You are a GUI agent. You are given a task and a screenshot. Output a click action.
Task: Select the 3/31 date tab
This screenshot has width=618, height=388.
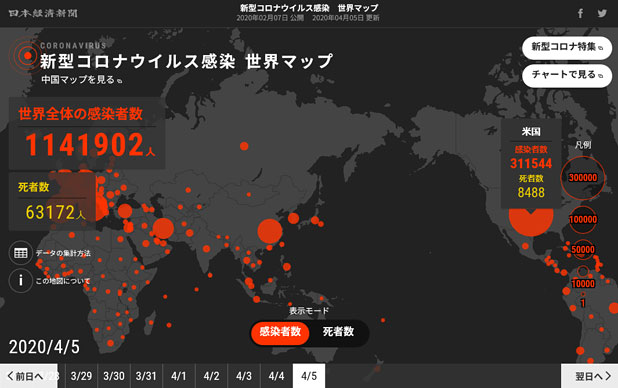point(146,376)
